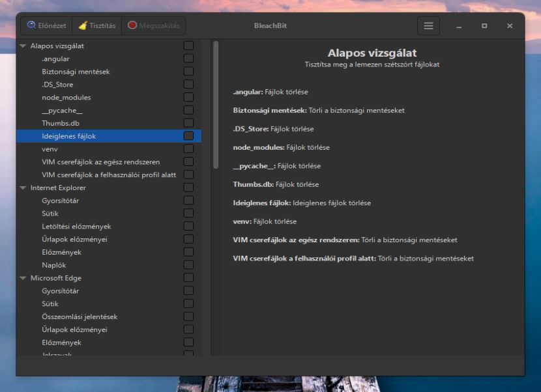Enable Microsoft Edge Előzmények checkbox

tap(188, 343)
